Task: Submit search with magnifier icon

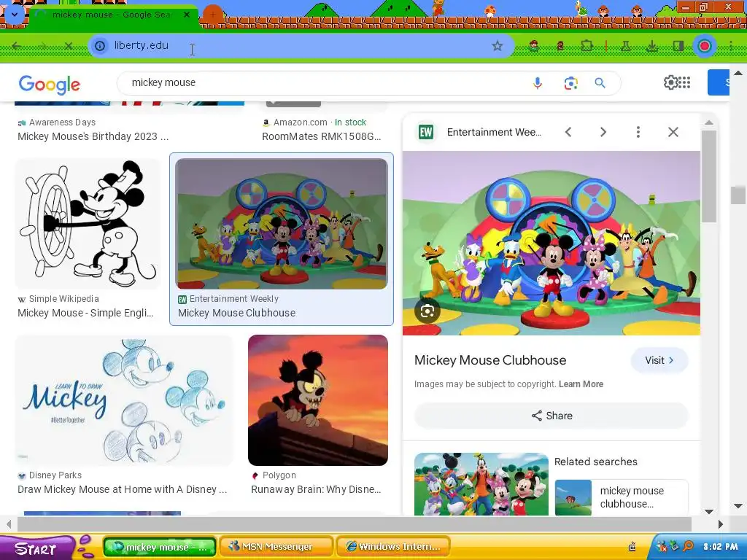Action: tap(600, 83)
